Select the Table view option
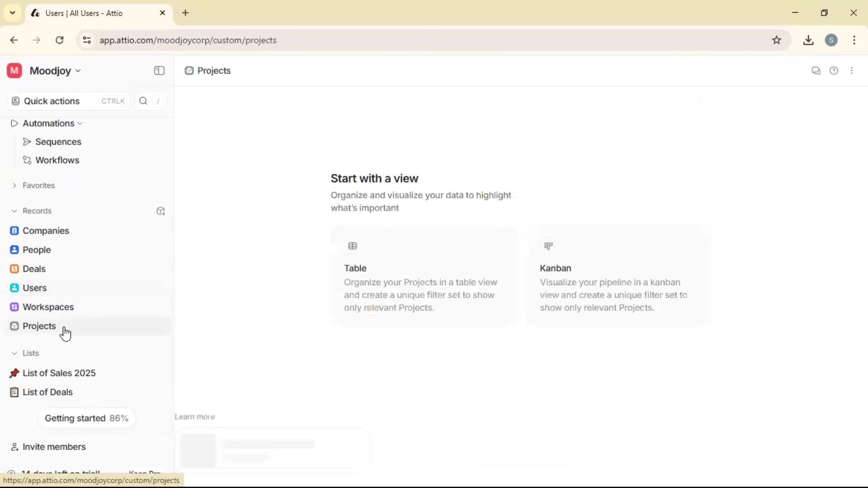Screen dimensions: 868x488 point(424,276)
